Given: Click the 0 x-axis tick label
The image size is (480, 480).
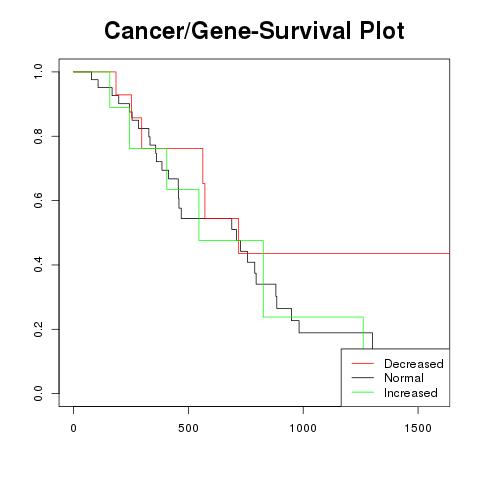Looking at the screenshot, I should (73, 428).
